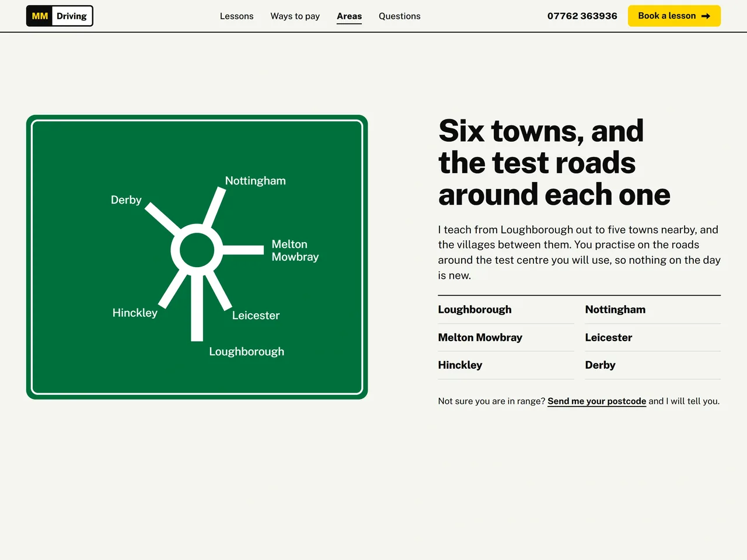Click the heading Six towns, and the test roads
This screenshot has width=747, height=560.
[x=554, y=163]
